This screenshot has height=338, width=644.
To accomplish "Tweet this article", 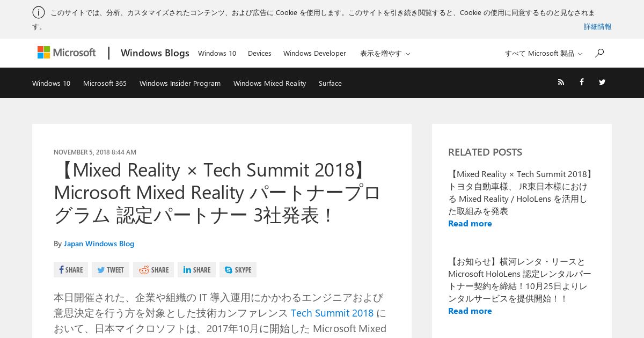I will click(x=111, y=270).
